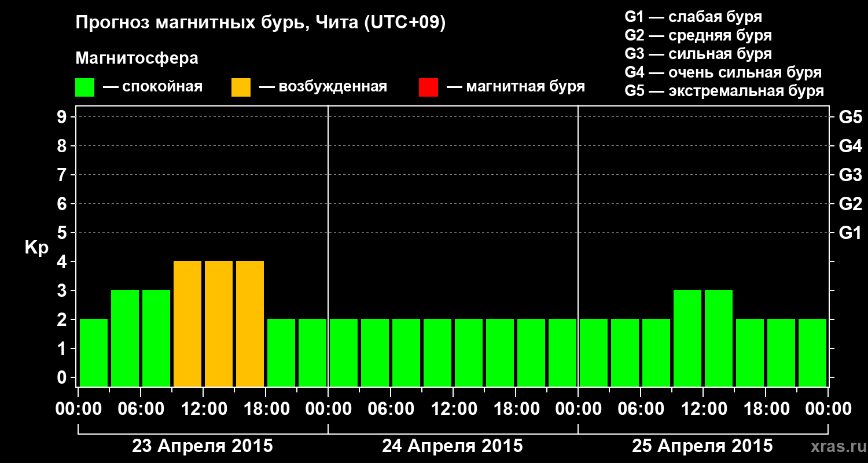Click the 'G1' mark on the right axis
Viewport: 868px width, 463px height.
tap(851, 233)
